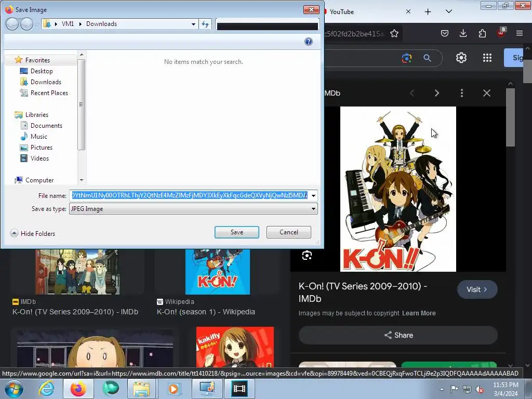Collapse folders with the Hide Folders toggle
This screenshot has width=532, height=399.
(33, 233)
